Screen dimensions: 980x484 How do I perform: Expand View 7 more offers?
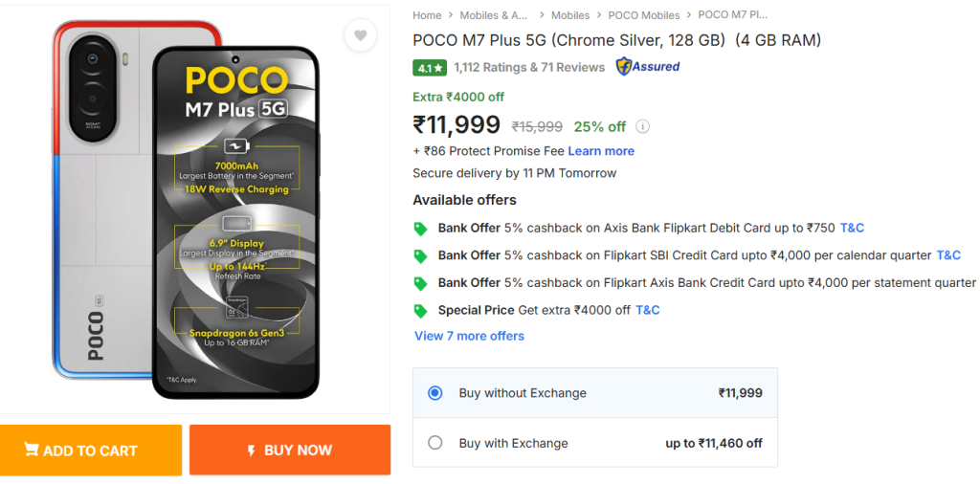tap(469, 336)
